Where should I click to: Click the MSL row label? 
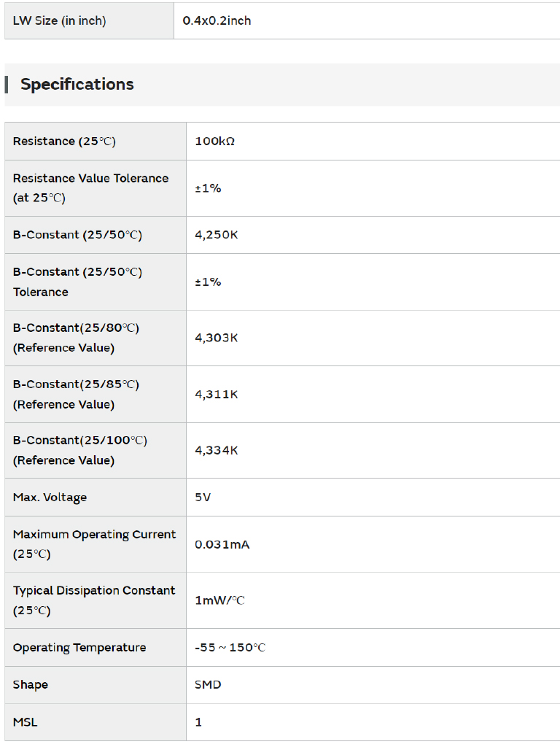click(25, 722)
